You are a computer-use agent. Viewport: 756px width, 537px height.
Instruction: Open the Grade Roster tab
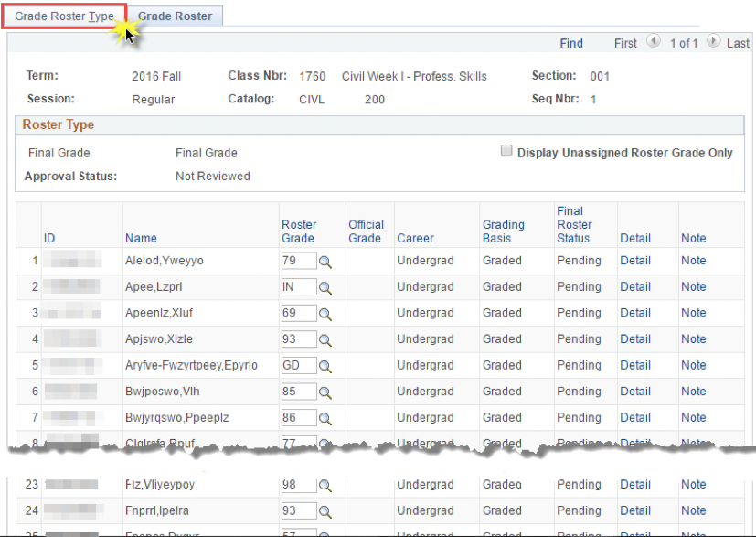(x=175, y=16)
